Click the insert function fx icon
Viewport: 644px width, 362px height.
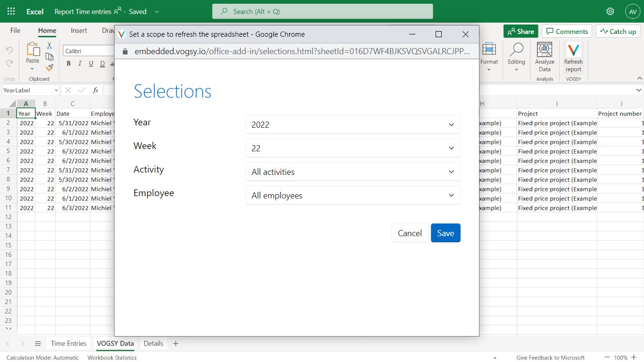click(x=96, y=90)
